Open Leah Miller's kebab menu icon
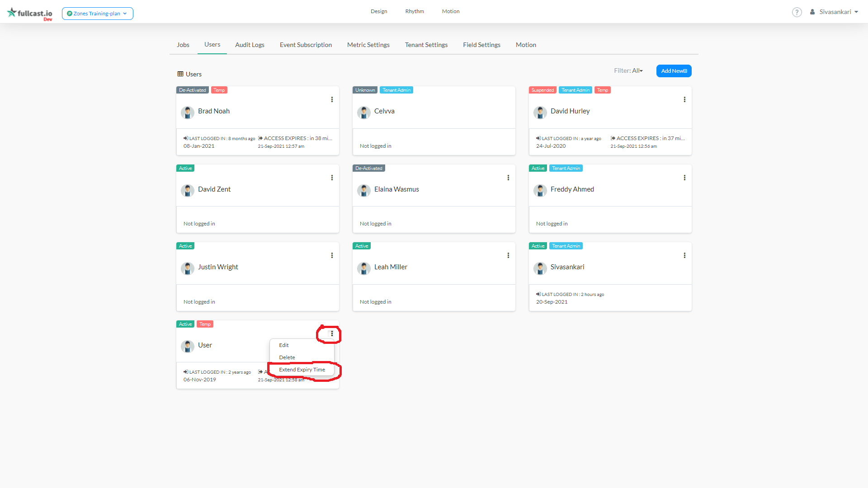 (x=508, y=255)
